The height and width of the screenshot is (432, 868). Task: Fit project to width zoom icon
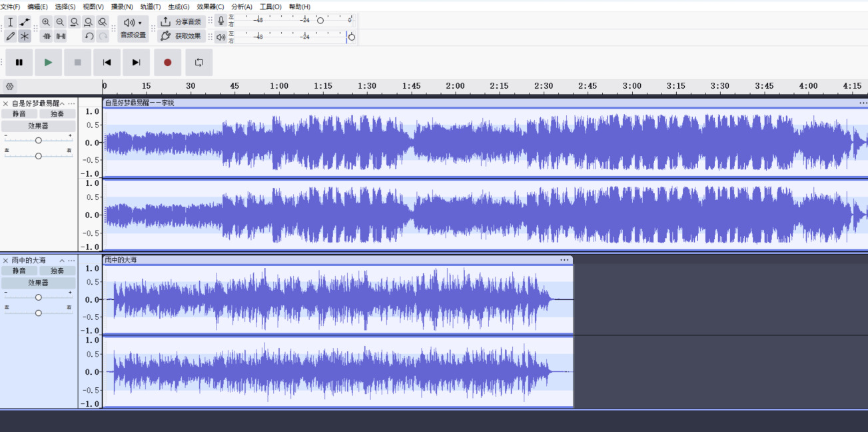[x=88, y=22]
